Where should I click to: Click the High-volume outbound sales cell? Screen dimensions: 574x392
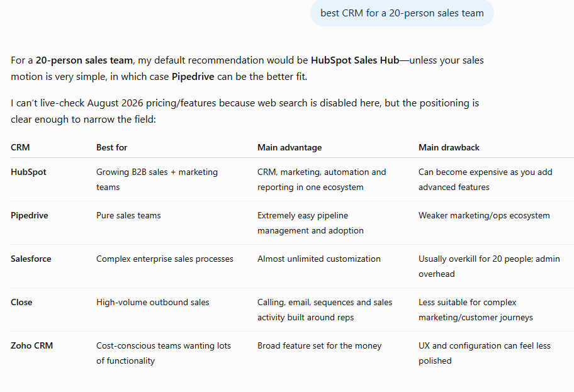pyautogui.click(x=153, y=302)
